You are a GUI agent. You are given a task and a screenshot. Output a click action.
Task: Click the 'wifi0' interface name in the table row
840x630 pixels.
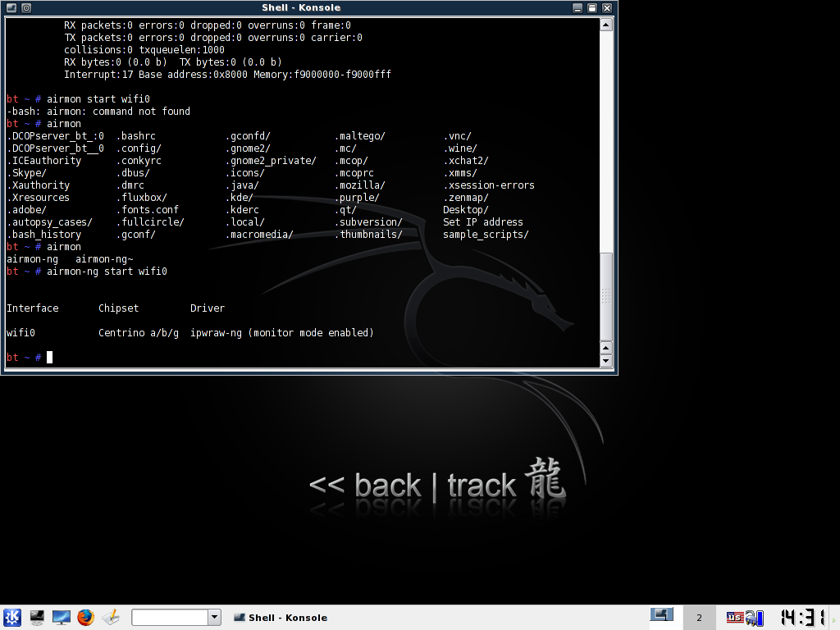tap(21, 333)
